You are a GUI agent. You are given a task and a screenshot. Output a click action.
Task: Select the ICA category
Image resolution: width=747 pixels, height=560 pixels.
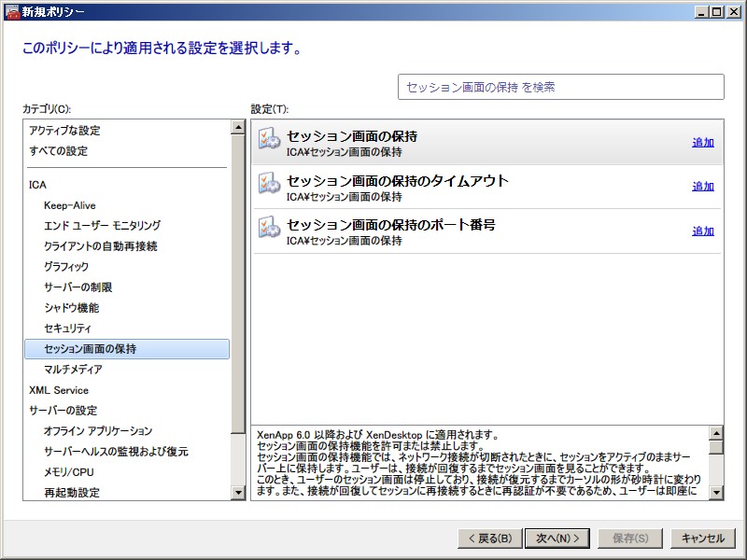37,185
